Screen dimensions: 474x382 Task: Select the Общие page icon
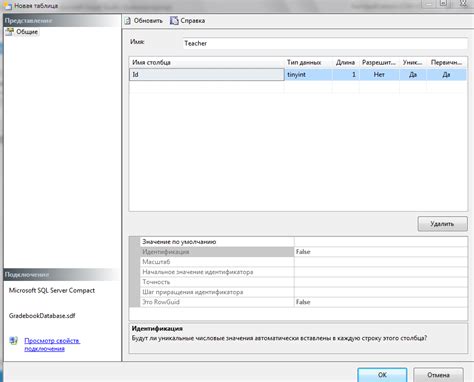pyautogui.click(x=10, y=32)
